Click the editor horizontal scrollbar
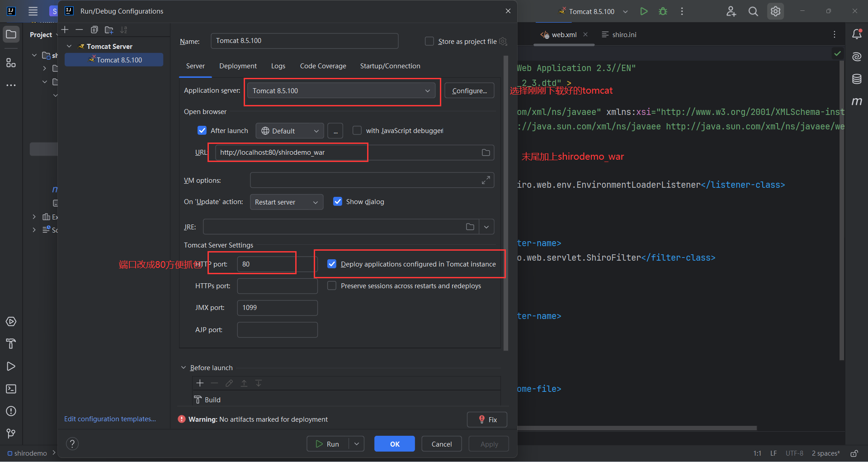The height and width of the screenshot is (462, 868). click(637, 428)
